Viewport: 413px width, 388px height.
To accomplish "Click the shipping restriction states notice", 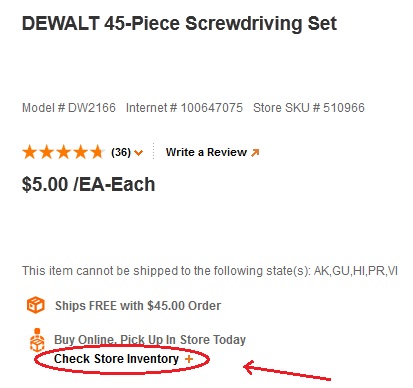I will point(210,271).
